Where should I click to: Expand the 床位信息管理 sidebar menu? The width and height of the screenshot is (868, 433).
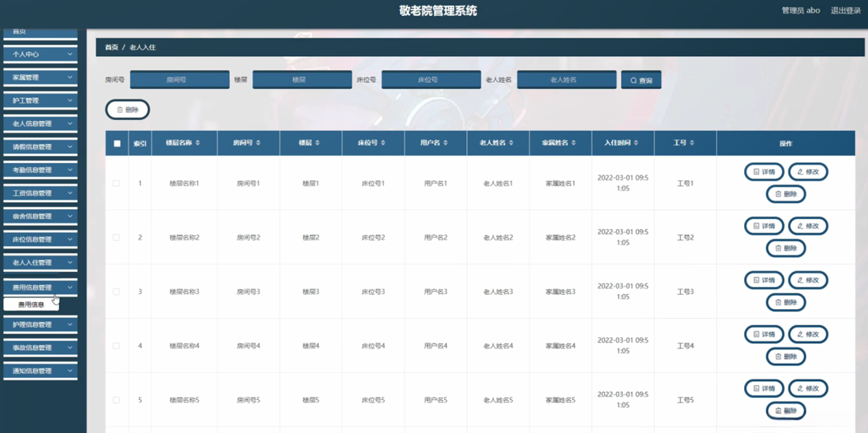point(40,240)
